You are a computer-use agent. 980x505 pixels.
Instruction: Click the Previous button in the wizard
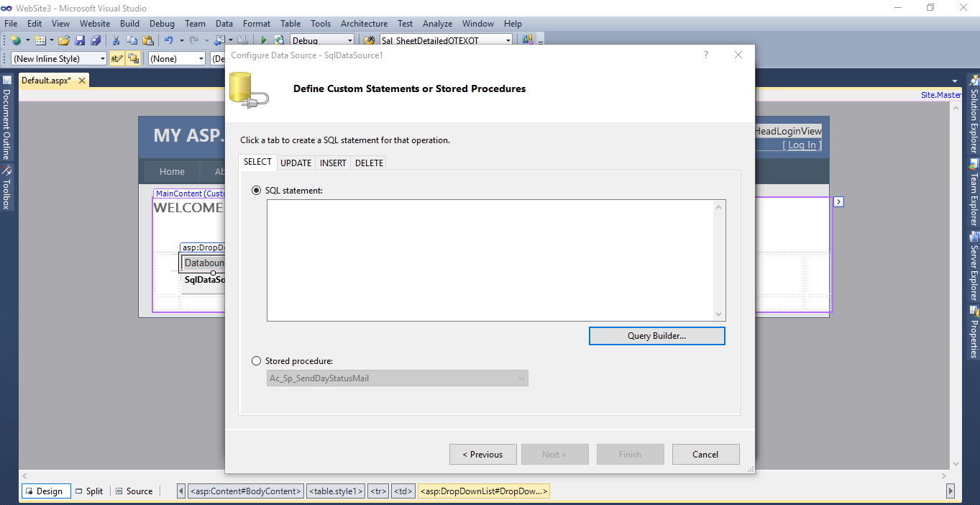point(482,454)
